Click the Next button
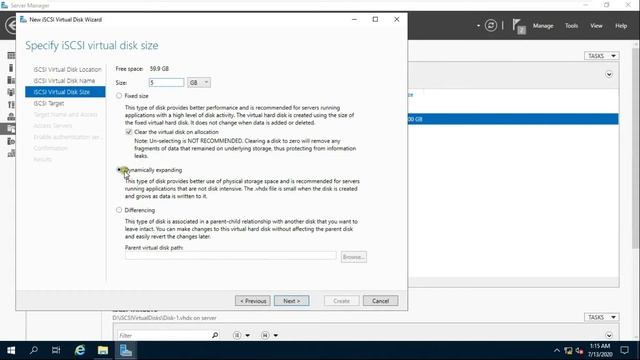Image resolution: width=640 pixels, height=360 pixels. click(x=291, y=301)
